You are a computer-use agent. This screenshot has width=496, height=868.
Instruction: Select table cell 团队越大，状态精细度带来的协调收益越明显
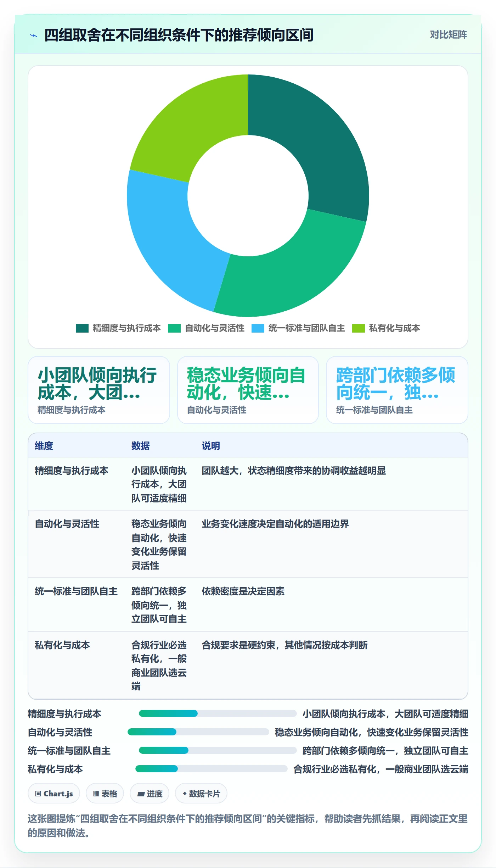click(x=294, y=471)
